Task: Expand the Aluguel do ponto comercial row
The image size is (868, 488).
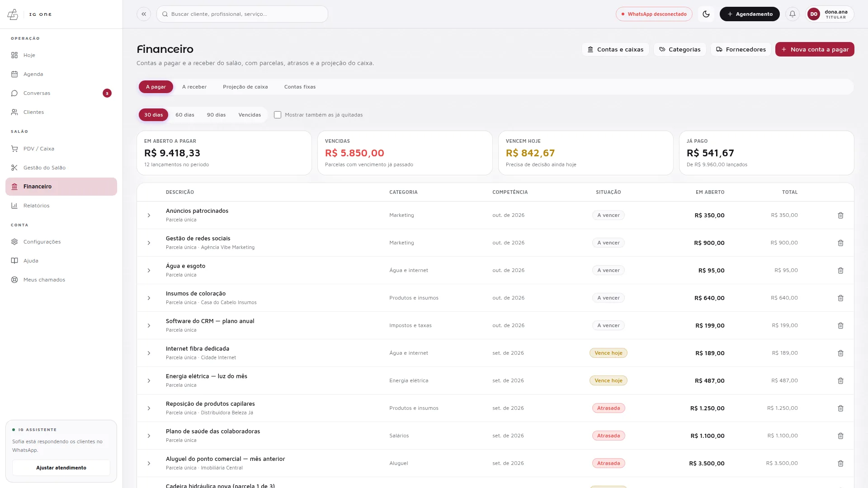Action: [x=149, y=464]
